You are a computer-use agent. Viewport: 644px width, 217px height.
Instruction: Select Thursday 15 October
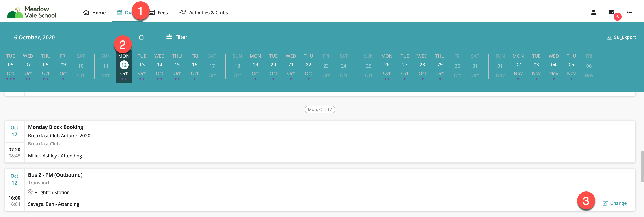pyautogui.click(x=177, y=66)
